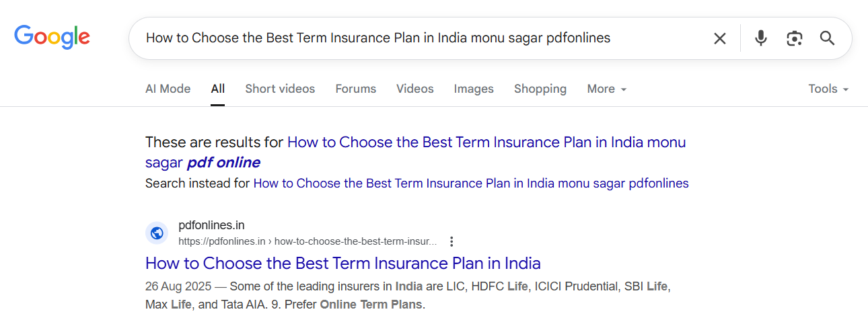Viewport: 868px width, 322px height.
Task: Click the magnifying glass search button
Action: tap(827, 38)
